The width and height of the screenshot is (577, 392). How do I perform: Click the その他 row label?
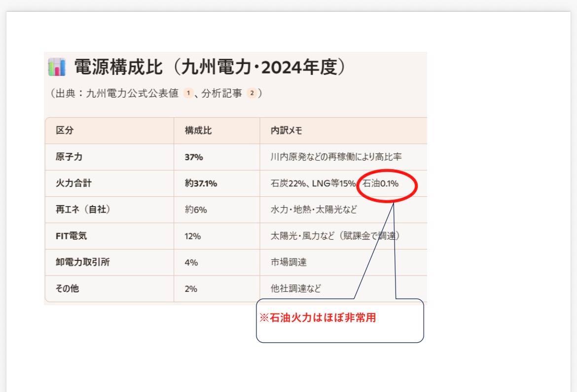coord(67,288)
